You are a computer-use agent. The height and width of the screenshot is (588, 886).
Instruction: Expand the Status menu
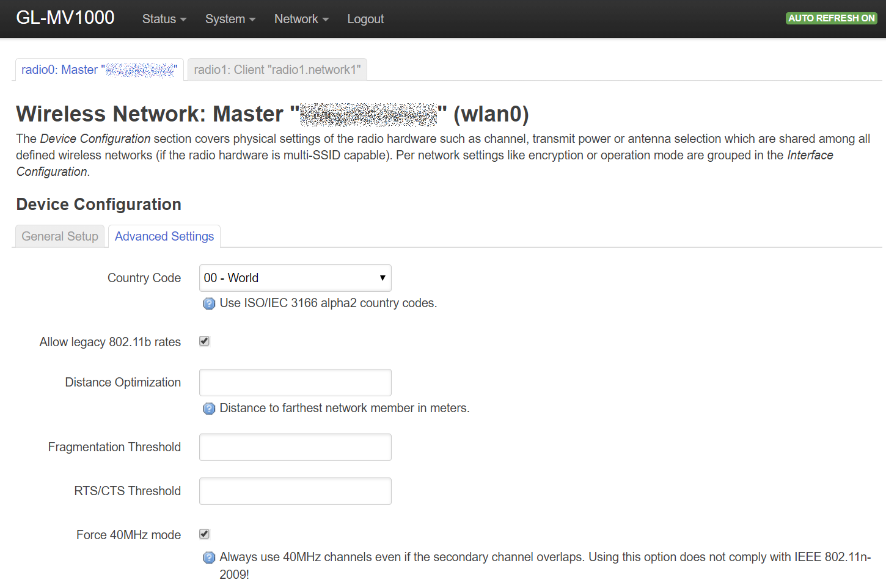point(164,19)
